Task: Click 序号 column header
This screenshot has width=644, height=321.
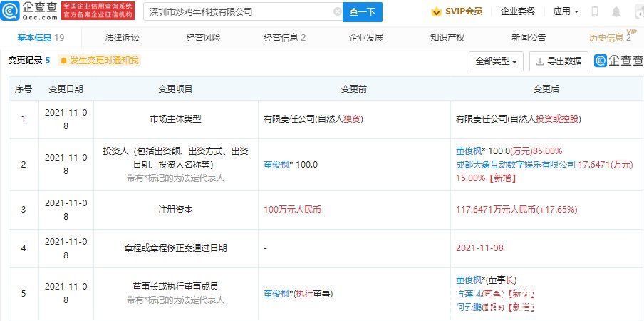Action: coord(24,89)
